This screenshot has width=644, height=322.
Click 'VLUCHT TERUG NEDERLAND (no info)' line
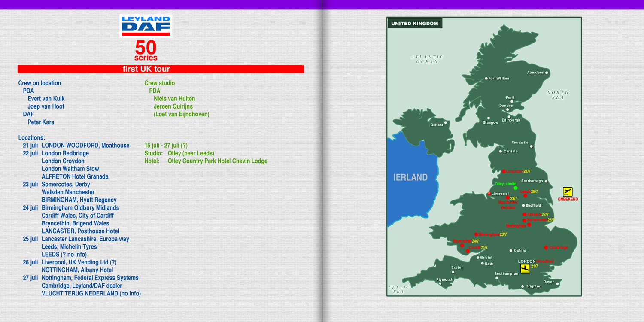[x=91, y=294]
